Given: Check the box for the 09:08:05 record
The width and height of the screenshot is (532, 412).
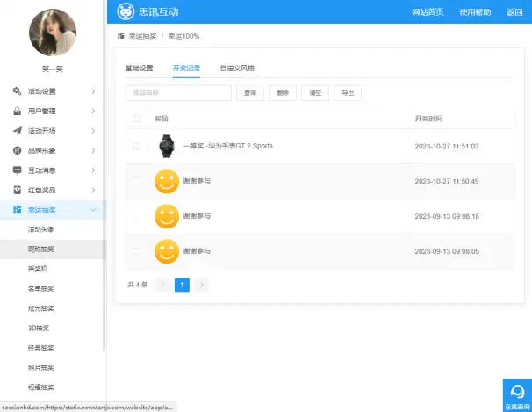Looking at the screenshot, I should pyautogui.click(x=137, y=250).
